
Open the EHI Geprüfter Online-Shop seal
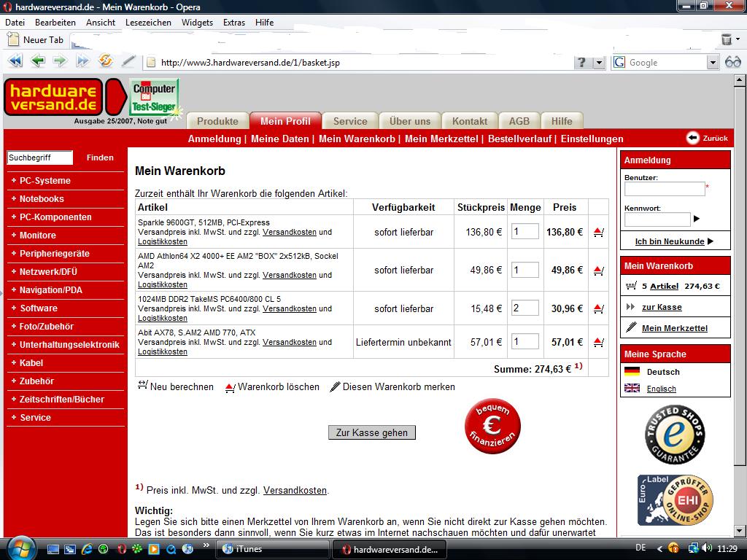(675, 500)
